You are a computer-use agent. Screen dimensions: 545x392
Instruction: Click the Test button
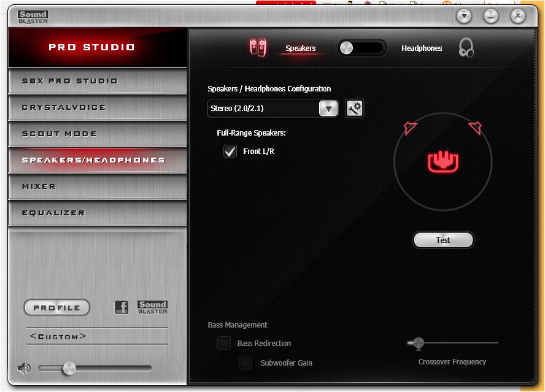[443, 240]
